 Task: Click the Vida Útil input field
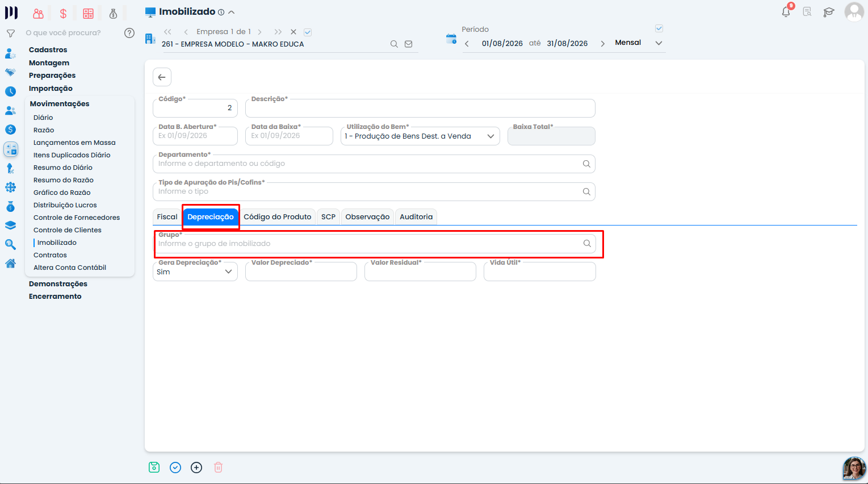pos(540,272)
